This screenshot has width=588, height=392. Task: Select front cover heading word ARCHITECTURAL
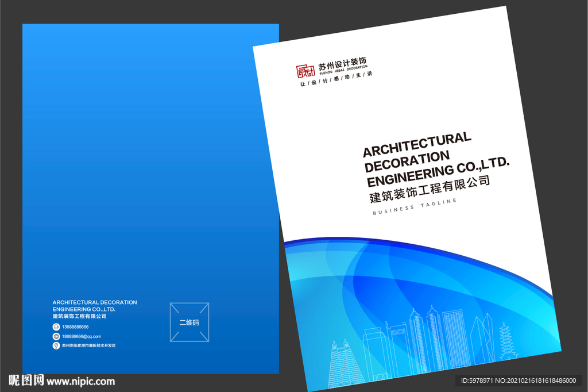[x=417, y=145]
